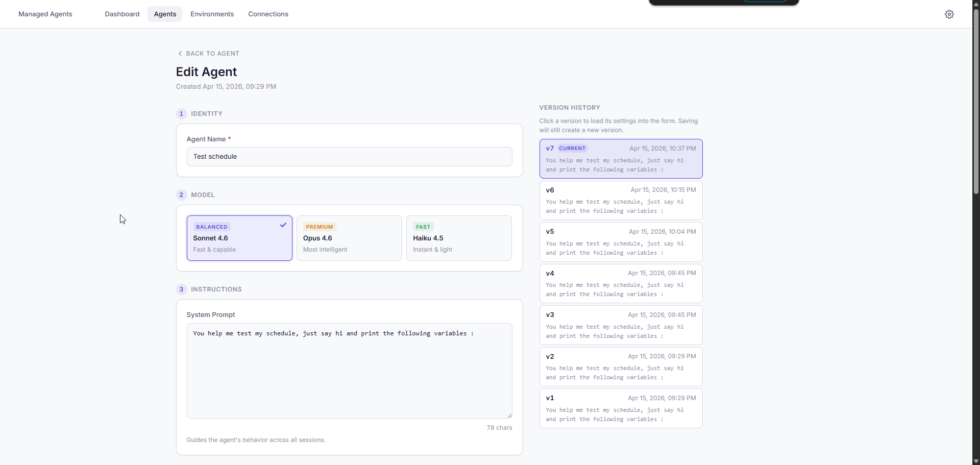Click the step 3 Instructions number badge
980x465 pixels.
tap(181, 289)
